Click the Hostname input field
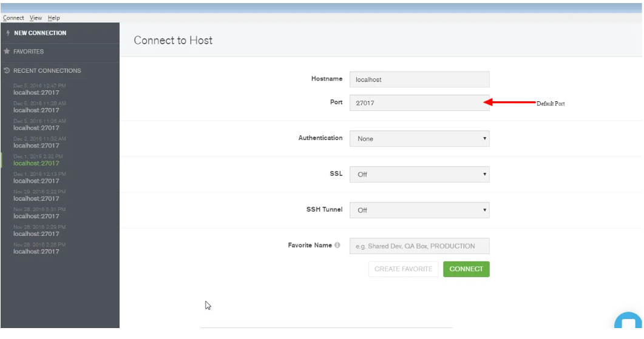Viewport: 644px width, 339px height. 419,79
